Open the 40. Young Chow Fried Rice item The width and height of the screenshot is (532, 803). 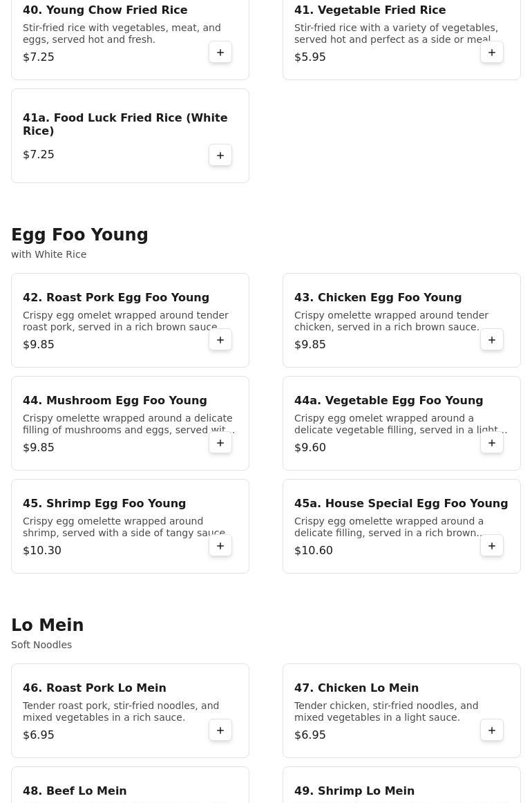(105, 10)
